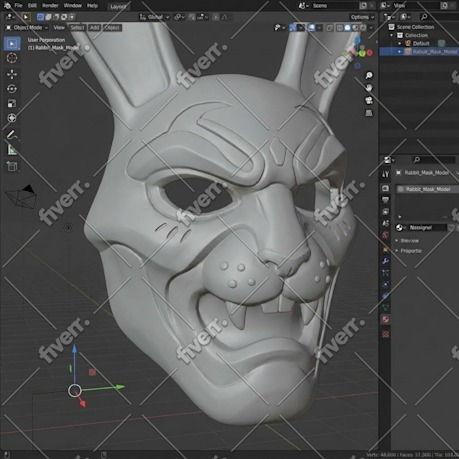
Task: Select the Add Cube tool
Action: tap(12, 166)
